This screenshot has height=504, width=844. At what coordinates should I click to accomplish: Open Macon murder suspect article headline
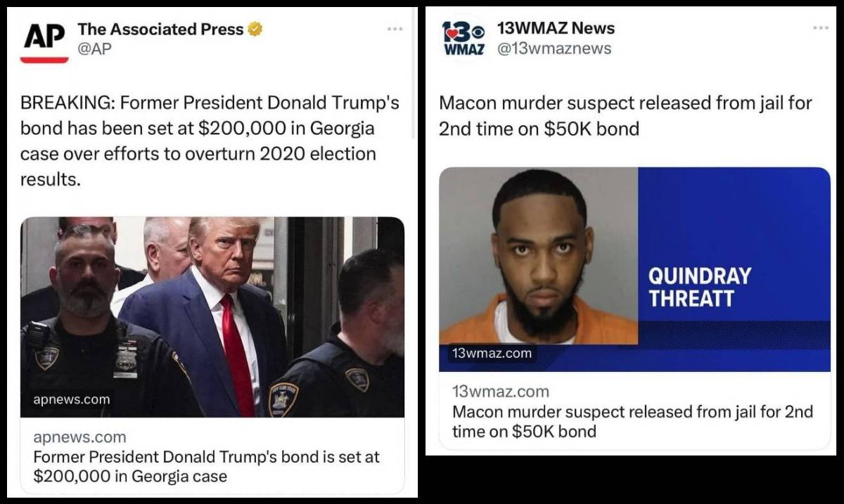[632, 421]
